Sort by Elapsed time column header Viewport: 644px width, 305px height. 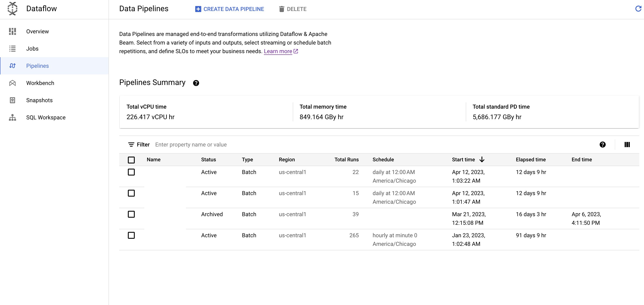531,160
